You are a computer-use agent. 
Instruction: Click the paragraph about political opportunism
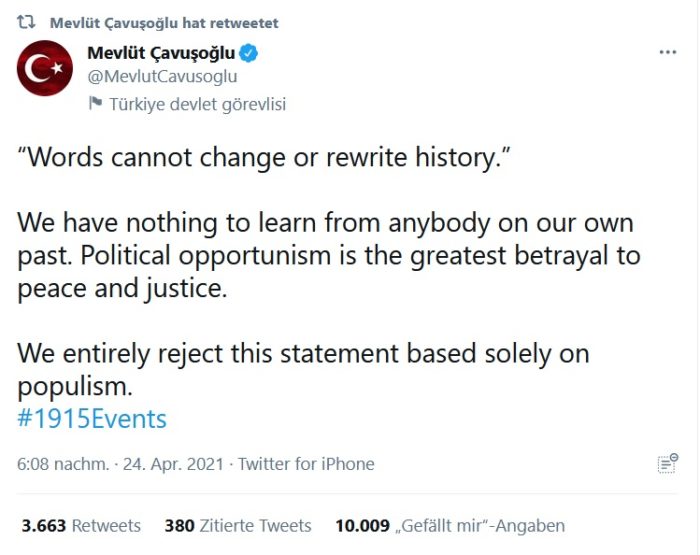(328, 256)
